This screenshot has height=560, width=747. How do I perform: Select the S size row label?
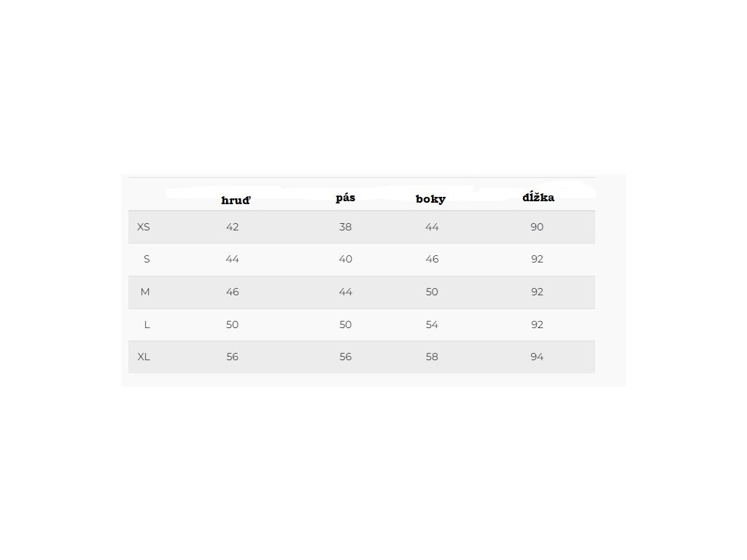[x=147, y=259]
